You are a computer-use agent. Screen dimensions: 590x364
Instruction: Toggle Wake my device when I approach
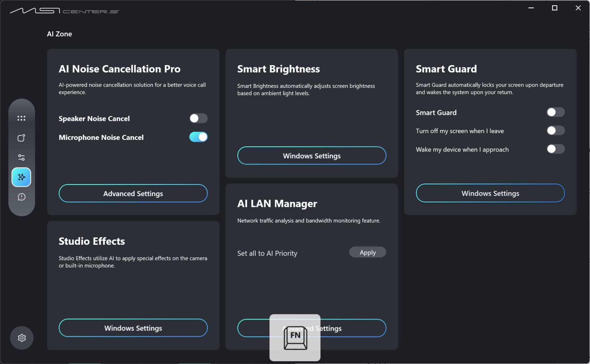coord(555,149)
